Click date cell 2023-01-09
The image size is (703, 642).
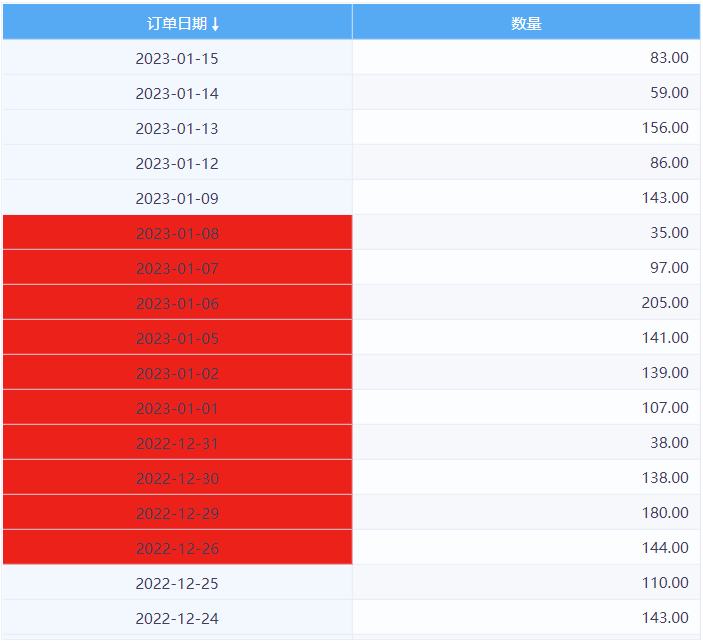tap(177, 198)
